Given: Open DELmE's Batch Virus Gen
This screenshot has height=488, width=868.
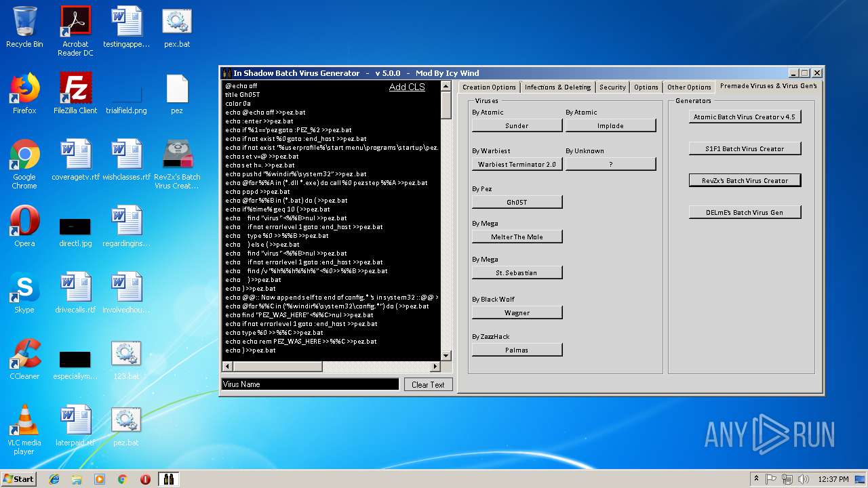Looking at the screenshot, I should coord(745,212).
